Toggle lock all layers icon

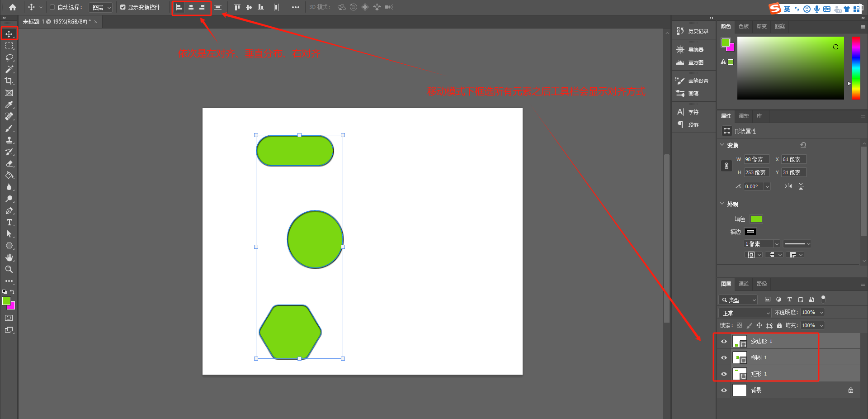779,325
